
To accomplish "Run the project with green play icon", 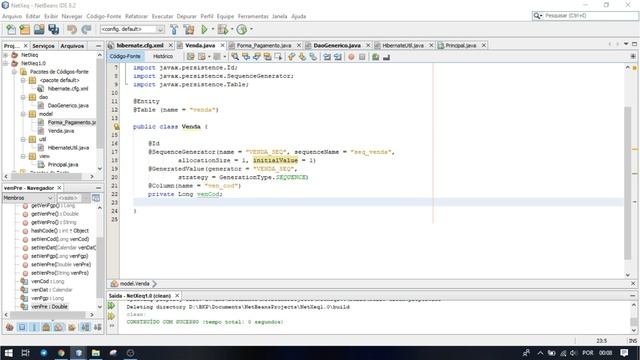I will point(204,29).
